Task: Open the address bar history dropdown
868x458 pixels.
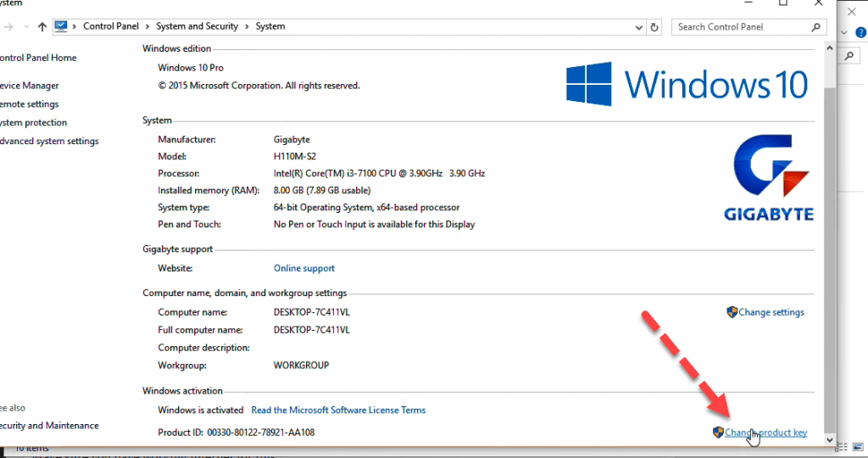Action: (638, 26)
